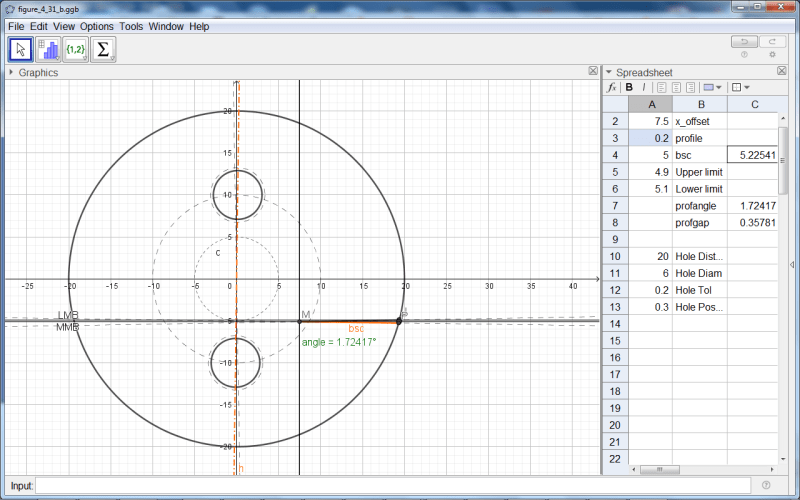Select the One Variable Analysis histogram tool
800x500 pixels.
pyautogui.click(x=48, y=49)
